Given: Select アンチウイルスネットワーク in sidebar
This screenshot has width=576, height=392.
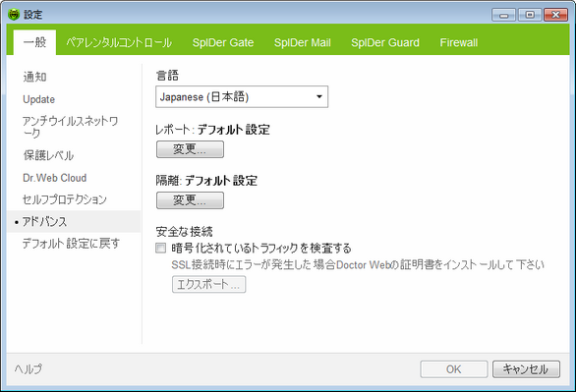Looking at the screenshot, I should [70, 127].
